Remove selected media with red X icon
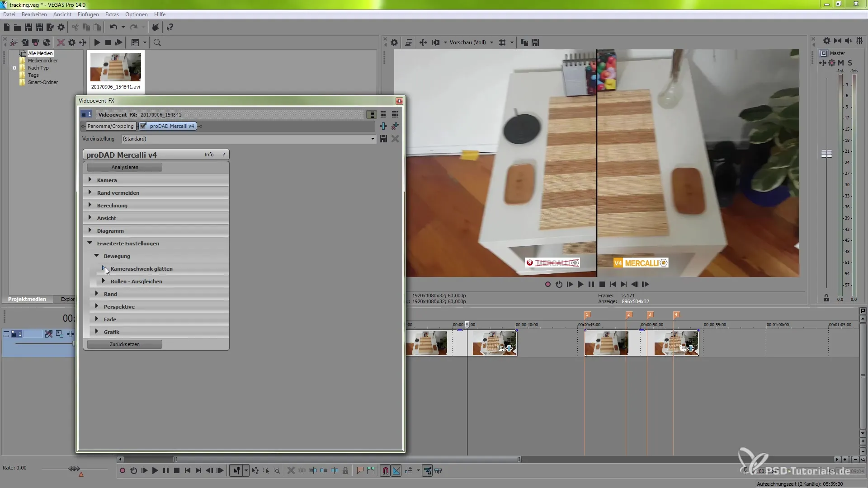The width and height of the screenshot is (868, 488). point(61,42)
